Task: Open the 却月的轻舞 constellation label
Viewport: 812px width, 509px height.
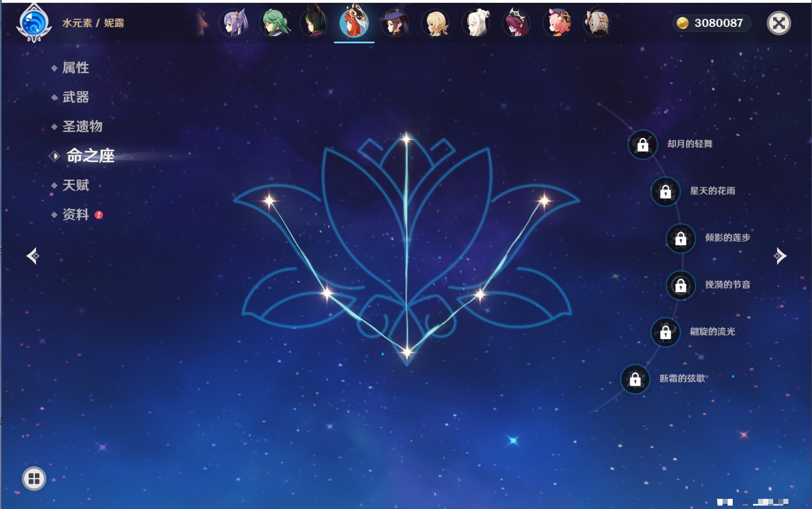Action: tap(690, 144)
